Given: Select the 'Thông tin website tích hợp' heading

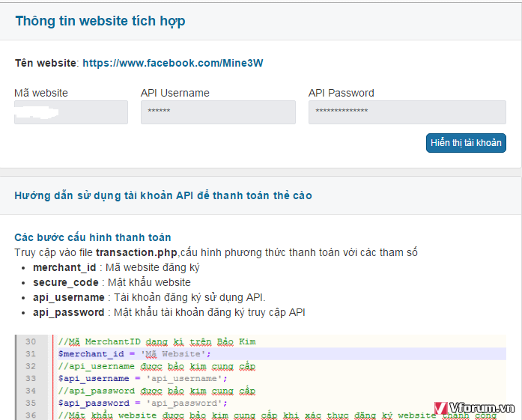Looking at the screenshot, I should click(x=100, y=21).
